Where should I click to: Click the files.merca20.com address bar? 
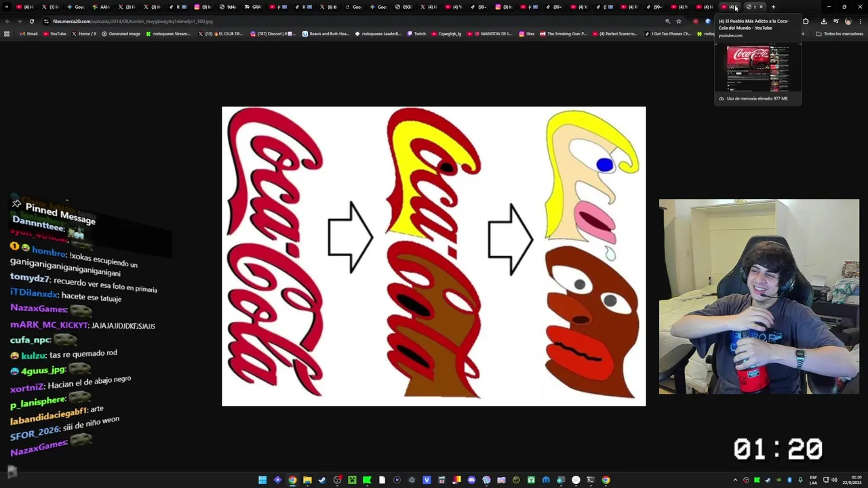tap(353, 21)
